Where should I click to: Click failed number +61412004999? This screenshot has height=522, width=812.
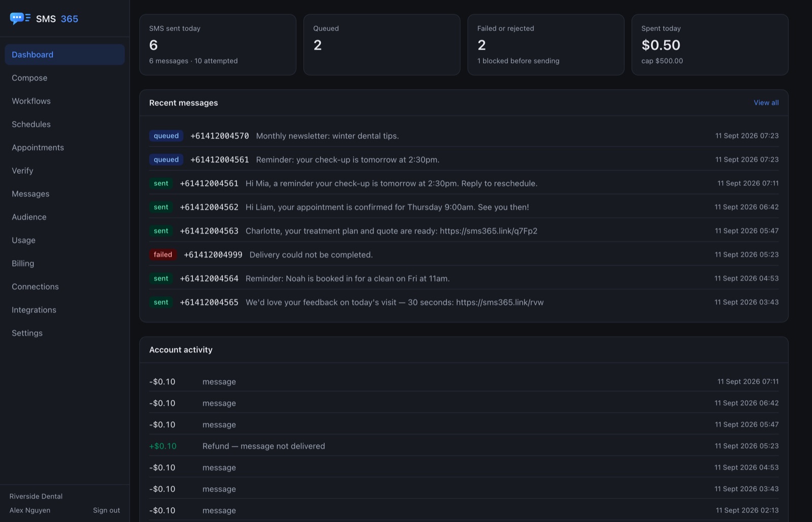(213, 254)
